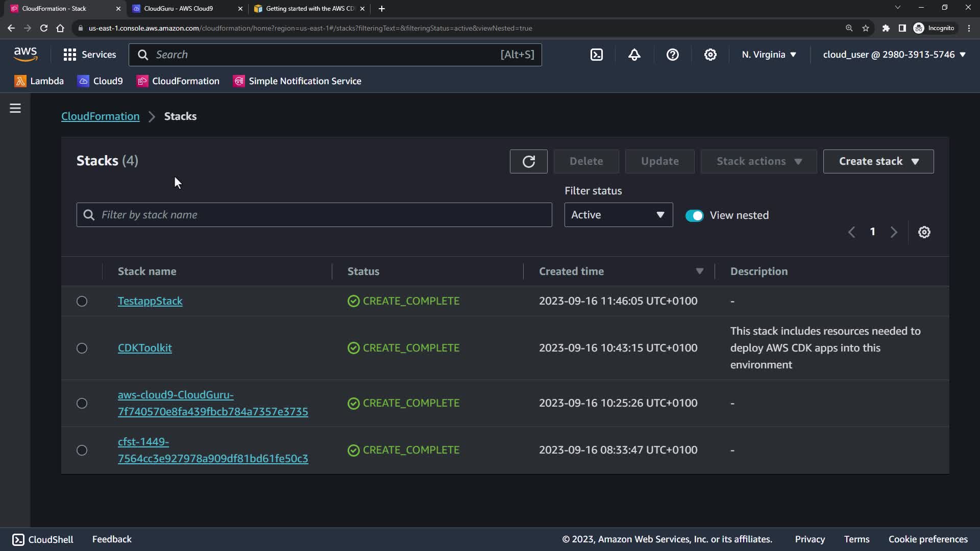The image size is (980, 551).
Task: Select the CDKToolkit radio button
Action: 82,348
